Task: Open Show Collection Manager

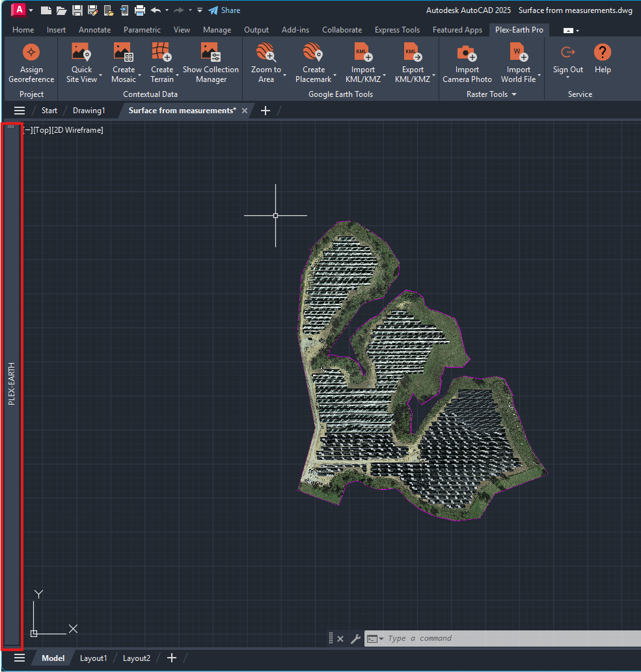Action: click(211, 63)
